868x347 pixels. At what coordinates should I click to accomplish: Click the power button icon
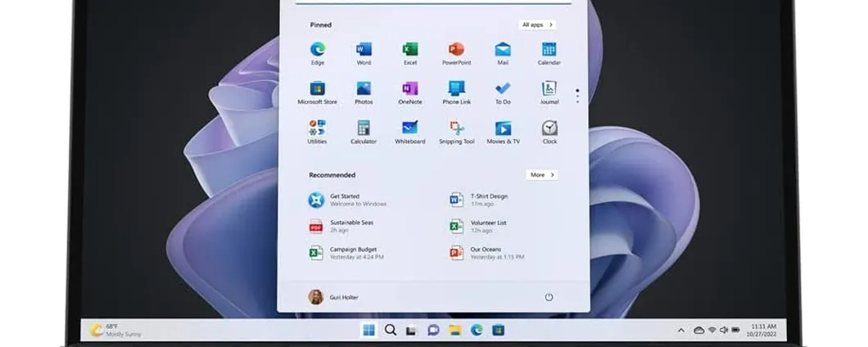(x=549, y=297)
